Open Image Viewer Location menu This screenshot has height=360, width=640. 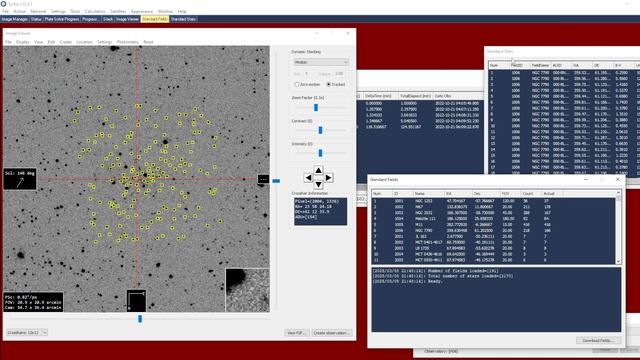point(84,42)
